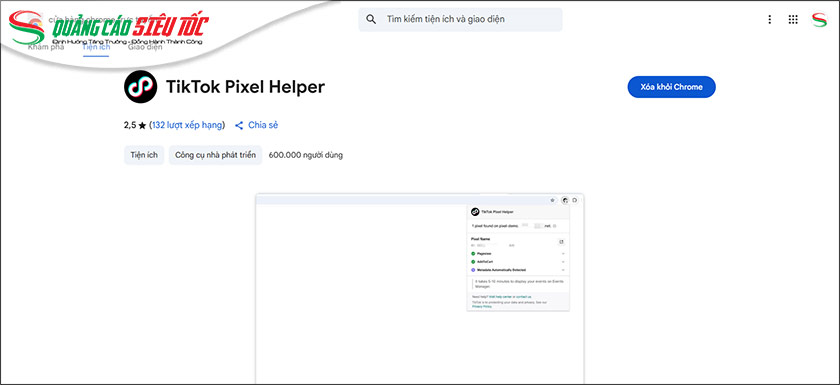Click the share icon beside Chia sẻ

pyautogui.click(x=239, y=125)
